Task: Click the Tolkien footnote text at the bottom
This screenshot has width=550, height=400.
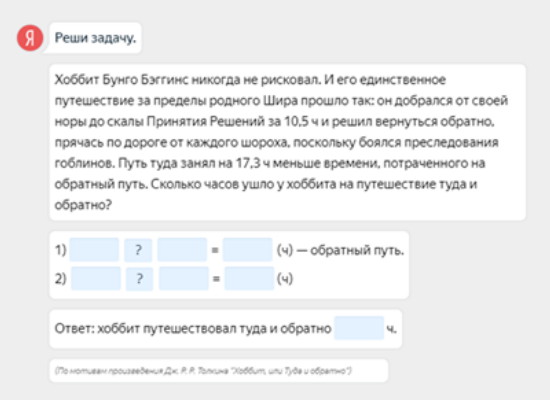Action: pyautogui.click(x=203, y=371)
